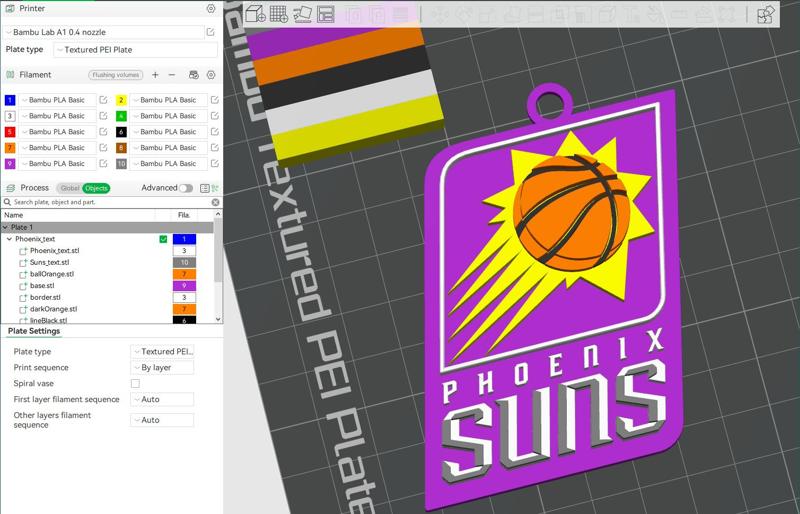Click the compare presets icon beside Advanced
The height and width of the screenshot is (514, 800).
tap(215, 188)
